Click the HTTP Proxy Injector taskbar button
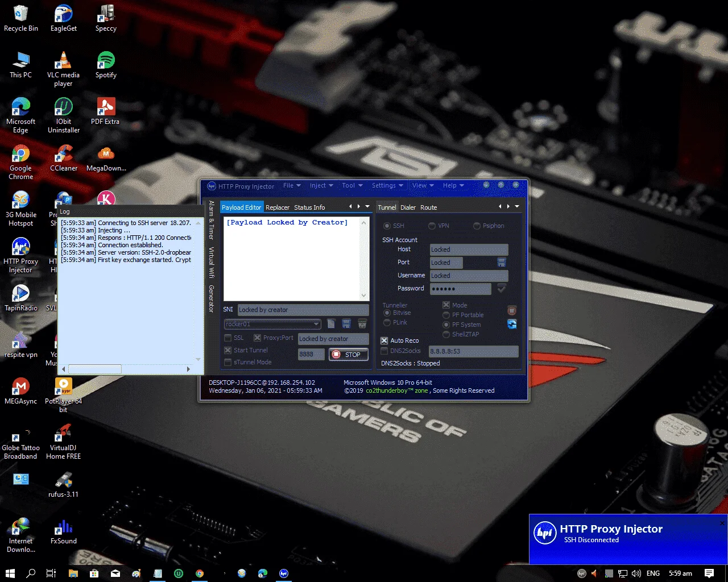The width and height of the screenshot is (728, 582). (284, 573)
